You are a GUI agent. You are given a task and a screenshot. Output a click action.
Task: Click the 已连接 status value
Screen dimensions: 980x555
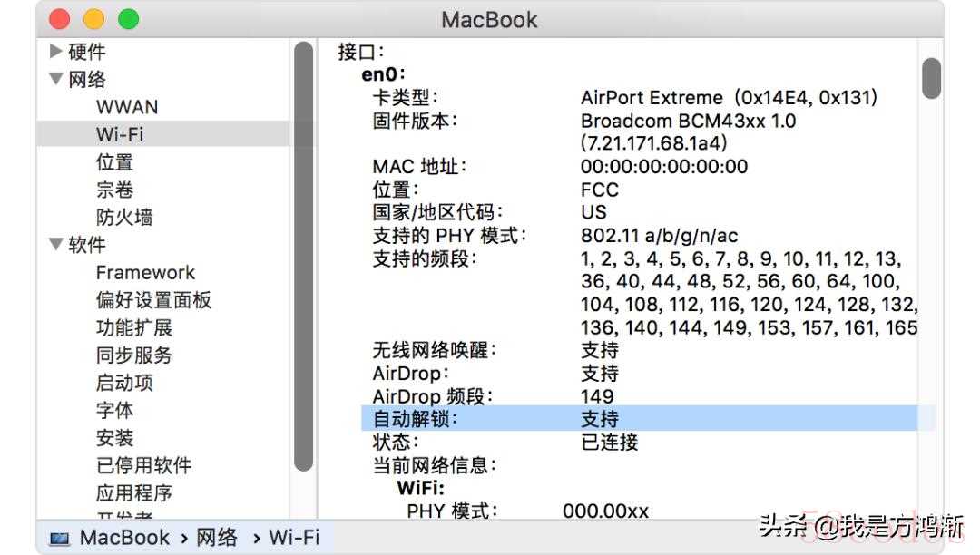610,442
